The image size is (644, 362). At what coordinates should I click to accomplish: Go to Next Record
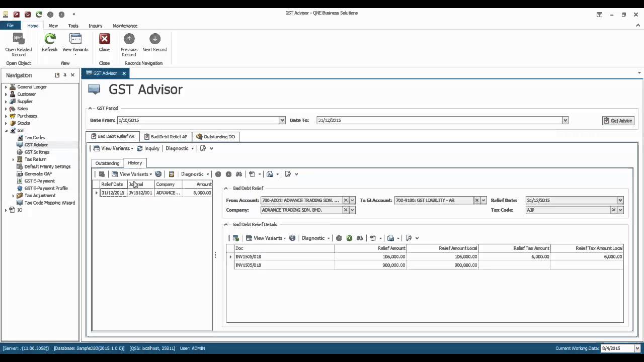pyautogui.click(x=154, y=43)
